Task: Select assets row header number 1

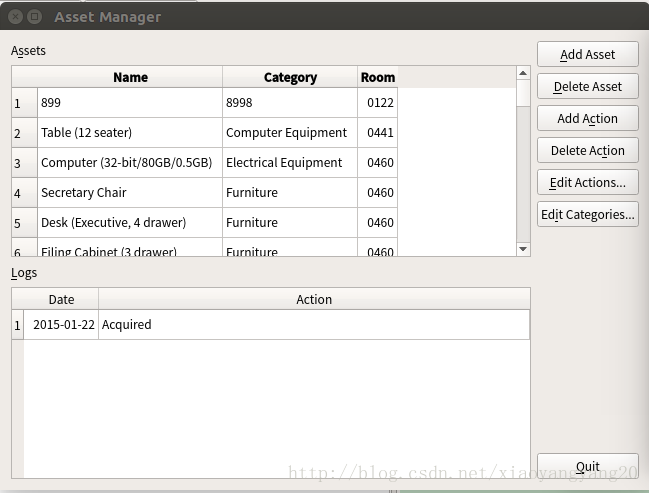Action: 24,103
